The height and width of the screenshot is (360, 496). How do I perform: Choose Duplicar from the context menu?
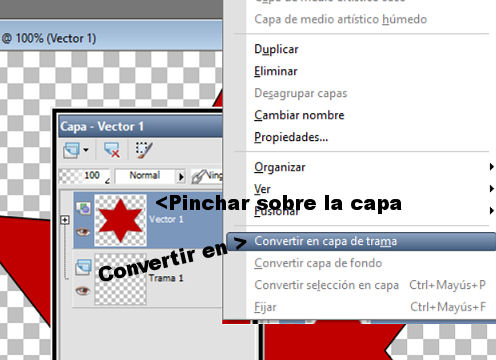pos(276,49)
